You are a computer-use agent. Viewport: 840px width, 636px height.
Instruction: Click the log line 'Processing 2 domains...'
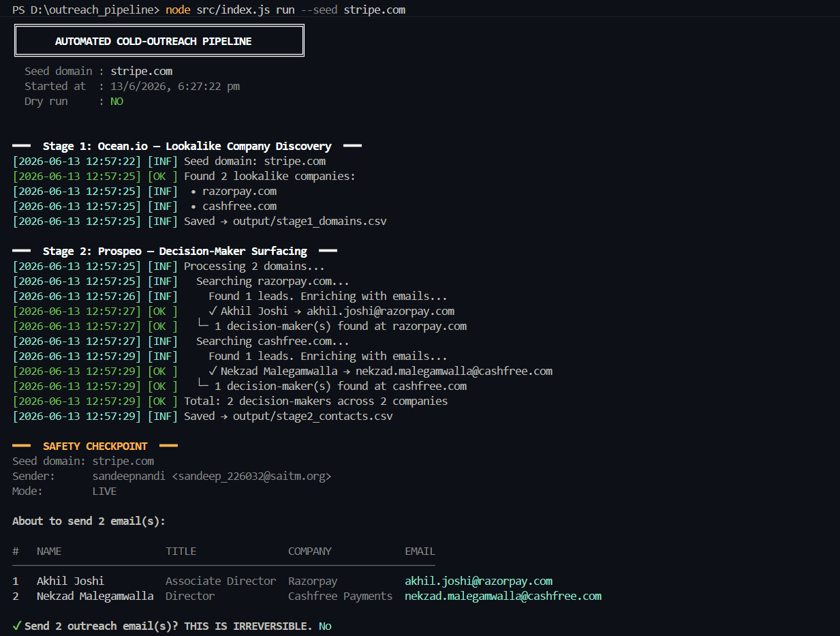click(254, 266)
